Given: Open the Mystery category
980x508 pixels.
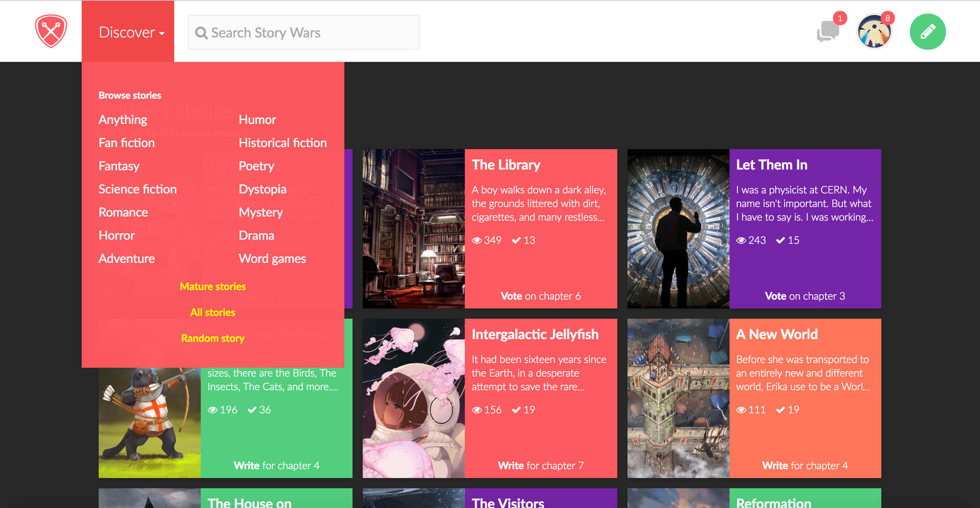Looking at the screenshot, I should coord(261,212).
